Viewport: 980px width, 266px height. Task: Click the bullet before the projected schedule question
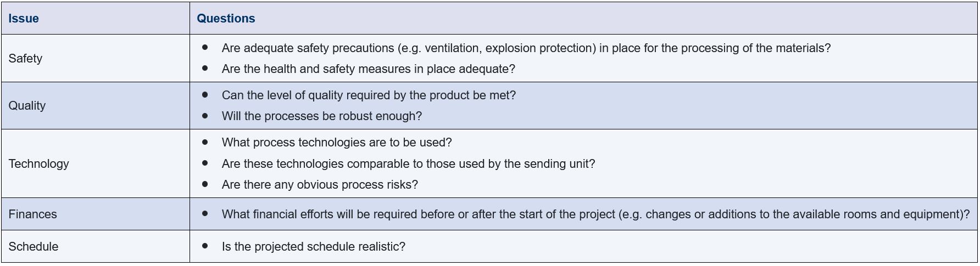click(x=205, y=246)
